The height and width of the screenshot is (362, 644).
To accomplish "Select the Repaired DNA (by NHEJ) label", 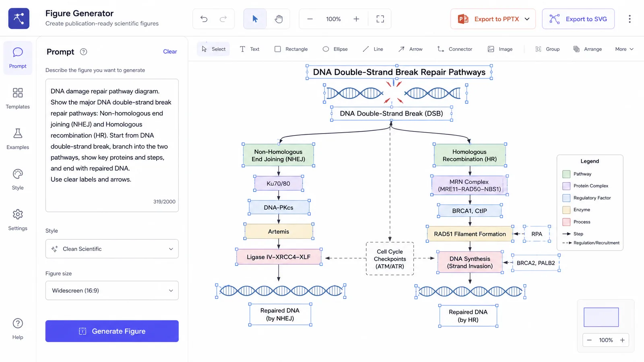I will coord(280,314).
